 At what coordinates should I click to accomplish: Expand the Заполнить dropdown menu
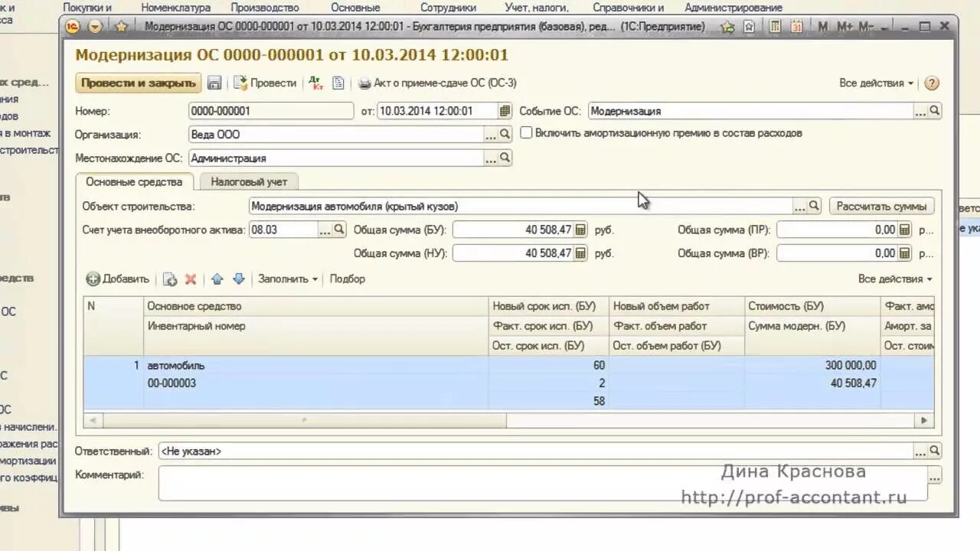pyautogui.click(x=288, y=279)
